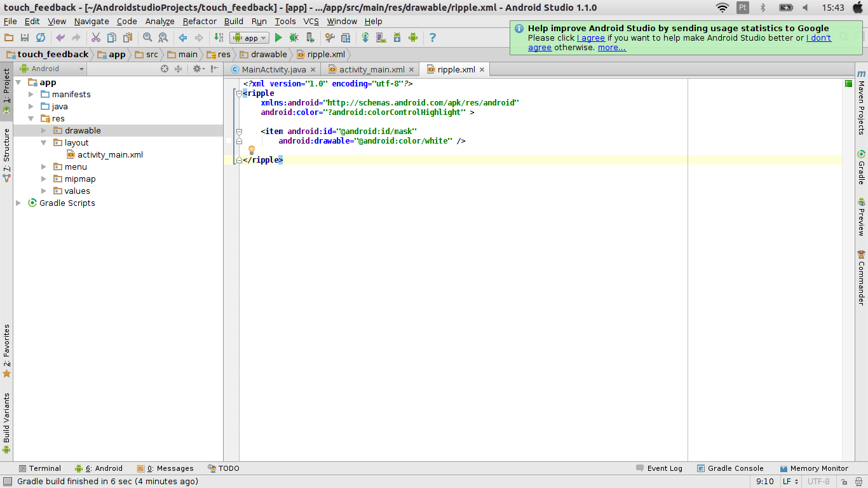Screen dimensions: 868x488
Task: Click the Open folder toolbar icon
Action: coord(9,38)
